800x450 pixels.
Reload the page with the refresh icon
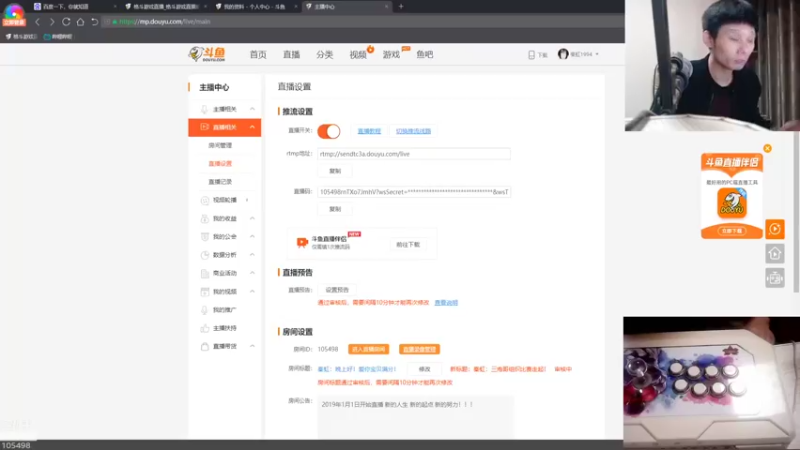pos(66,22)
